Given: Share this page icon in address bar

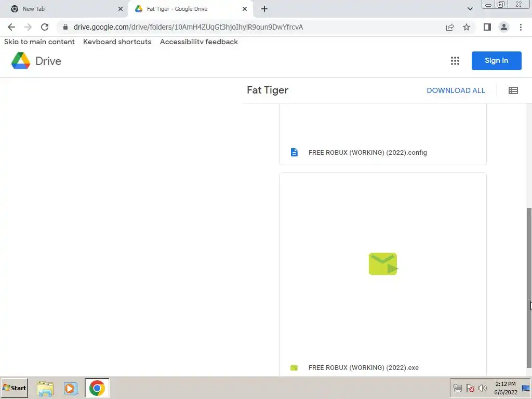Looking at the screenshot, I should pyautogui.click(x=450, y=27).
